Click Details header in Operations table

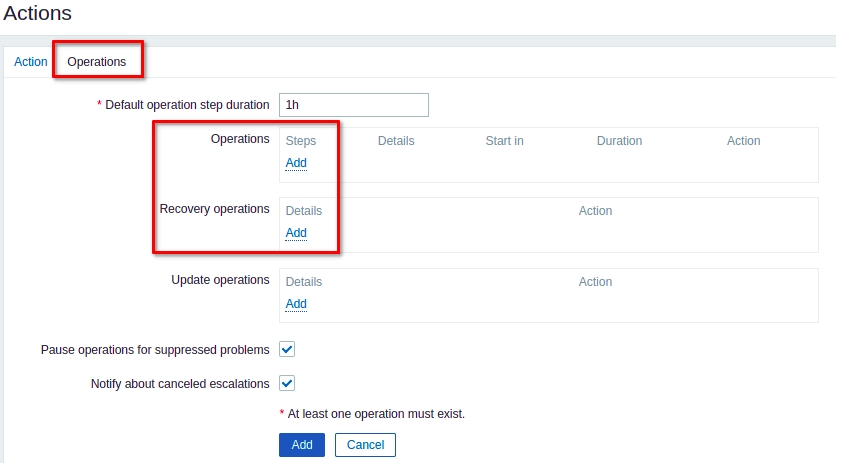click(396, 141)
